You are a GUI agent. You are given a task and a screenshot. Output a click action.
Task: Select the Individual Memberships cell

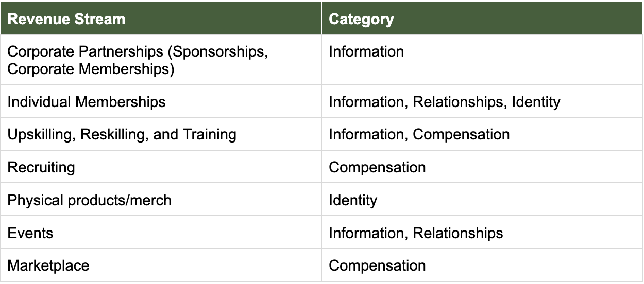click(87, 102)
